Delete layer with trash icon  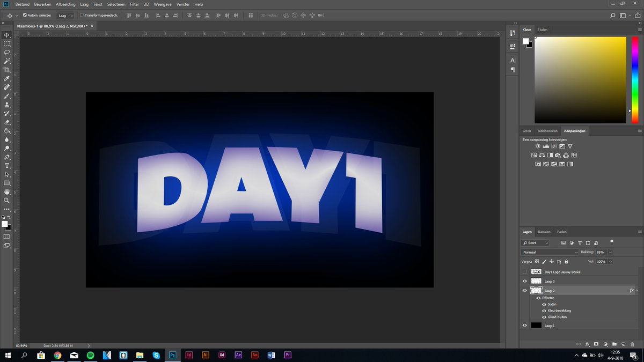[x=632, y=344]
